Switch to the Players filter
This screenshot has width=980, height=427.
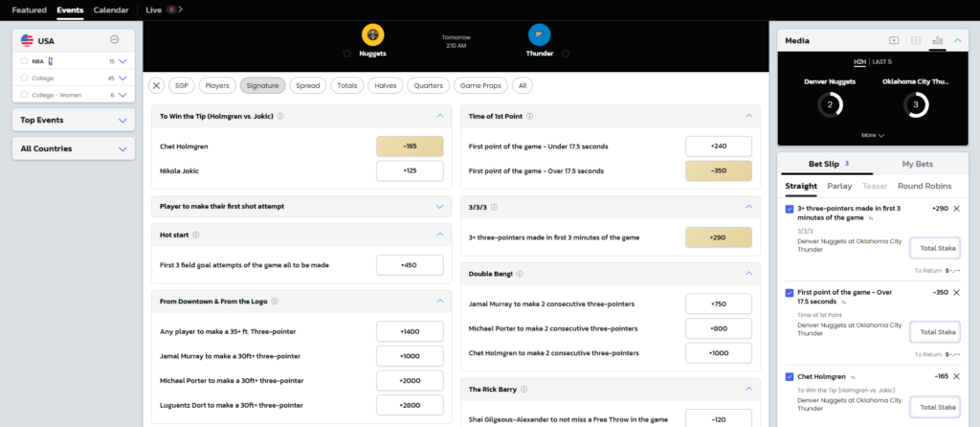217,85
